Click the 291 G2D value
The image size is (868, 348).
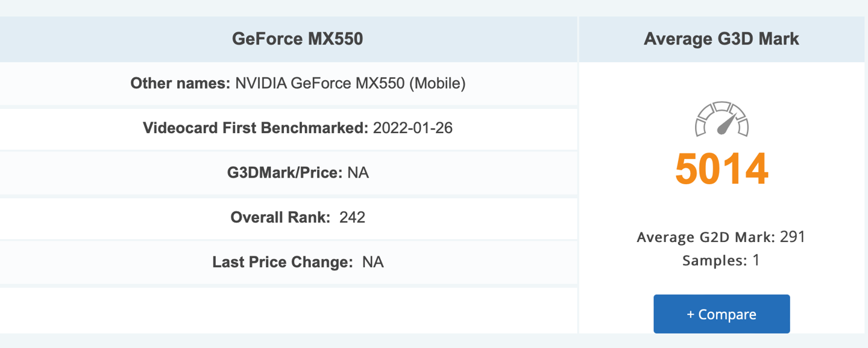(x=793, y=237)
